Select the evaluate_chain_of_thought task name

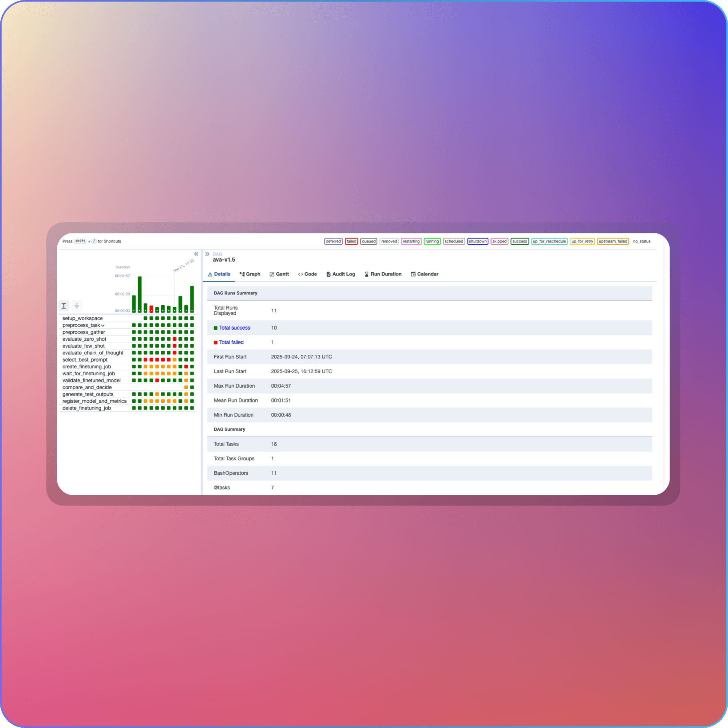coord(93,353)
